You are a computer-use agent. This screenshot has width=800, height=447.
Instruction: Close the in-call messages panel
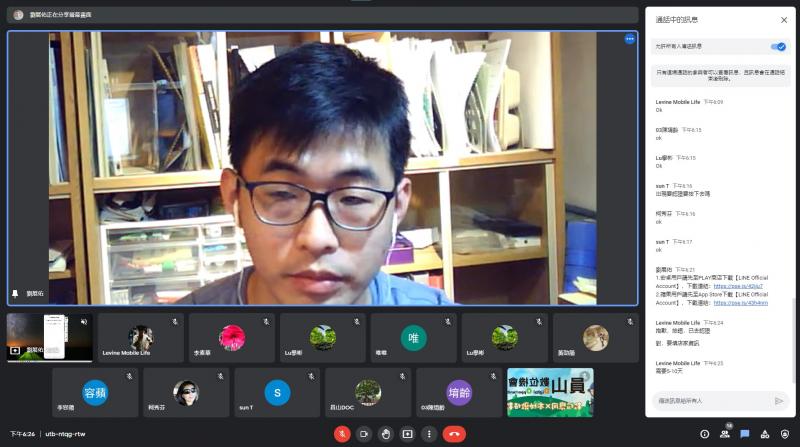pyautogui.click(x=784, y=19)
